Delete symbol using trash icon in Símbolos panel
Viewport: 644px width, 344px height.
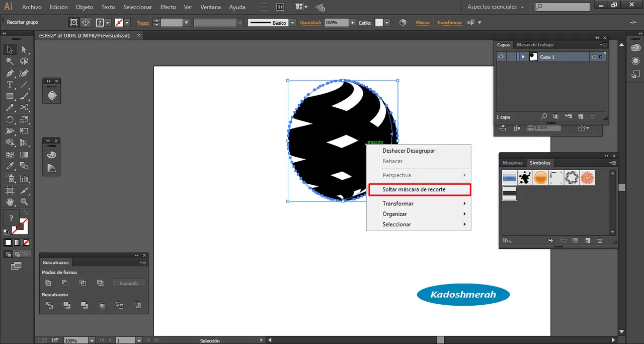click(x=600, y=241)
